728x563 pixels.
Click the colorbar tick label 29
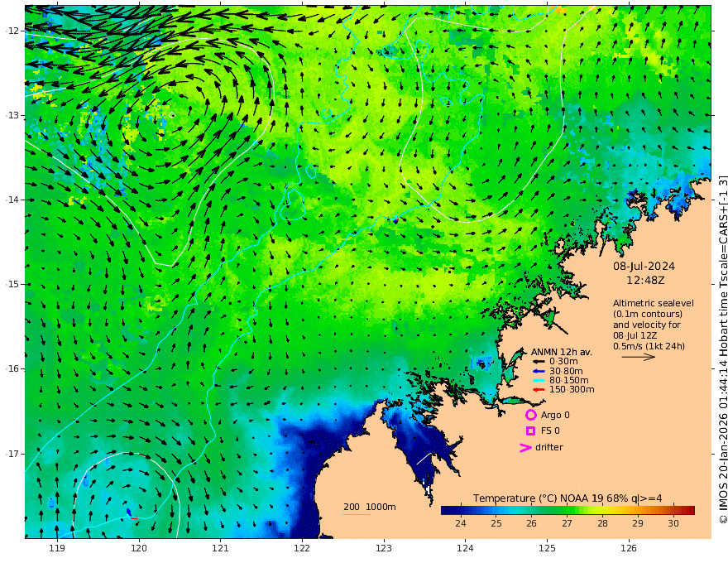point(638,523)
